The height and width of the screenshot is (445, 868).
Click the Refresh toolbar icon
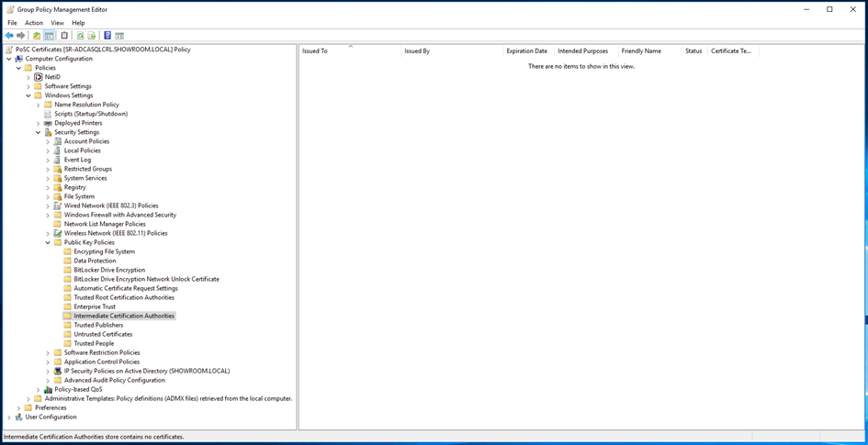point(80,36)
